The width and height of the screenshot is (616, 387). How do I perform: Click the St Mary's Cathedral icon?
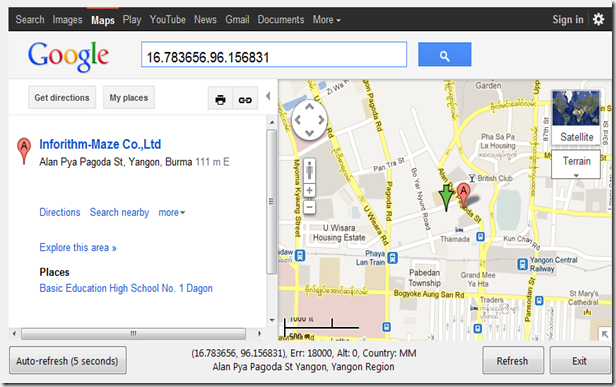click(x=588, y=312)
